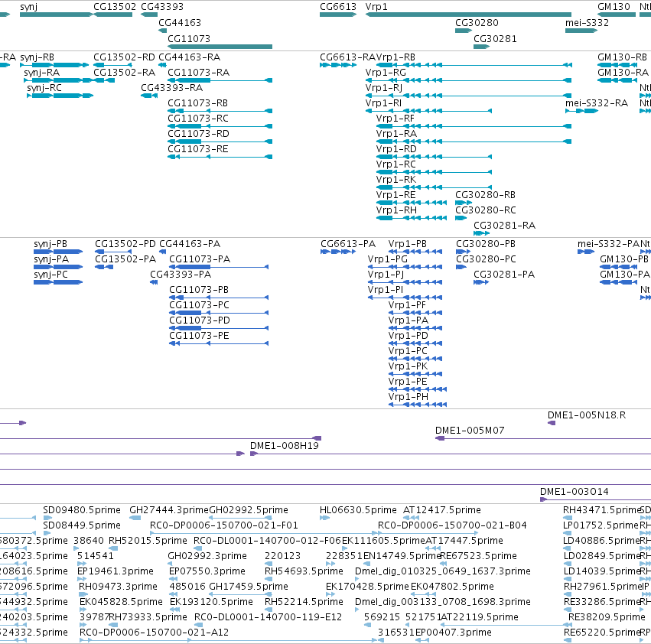This screenshot has height=644, width=651.
Task: Select clone DME1-008H19
Action: [284, 446]
